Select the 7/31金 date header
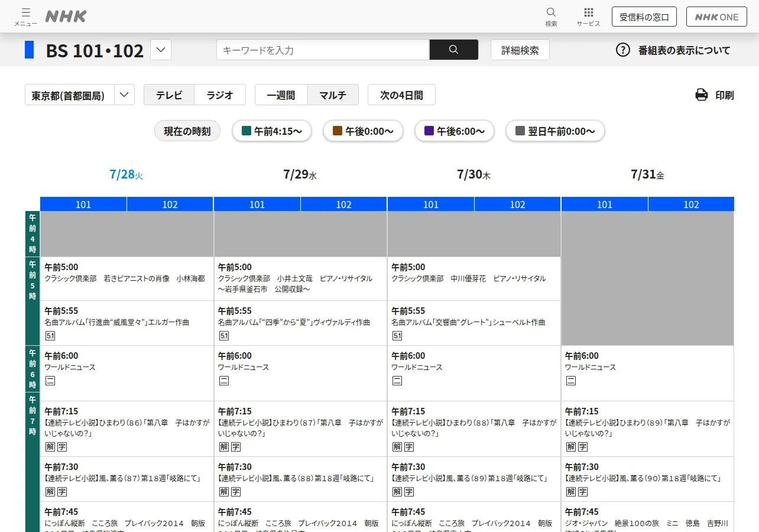The width and height of the screenshot is (759, 532). (648, 174)
